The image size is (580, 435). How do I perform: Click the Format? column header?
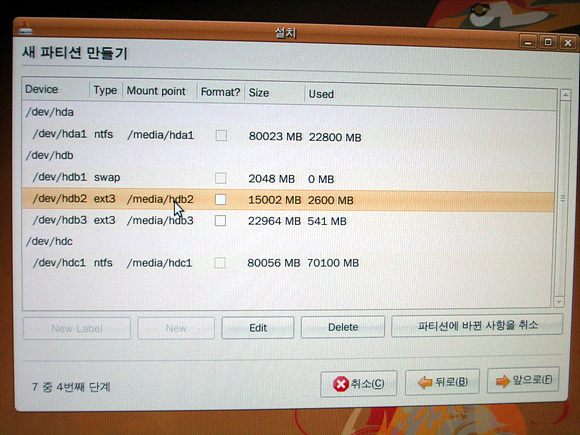pos(220,92)
